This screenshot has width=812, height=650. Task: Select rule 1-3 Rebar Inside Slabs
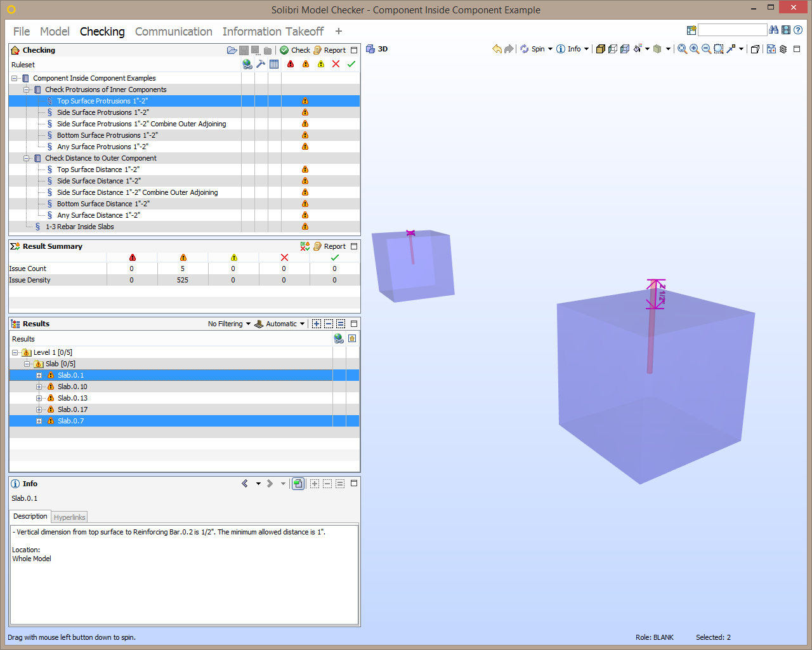[80, 227]
